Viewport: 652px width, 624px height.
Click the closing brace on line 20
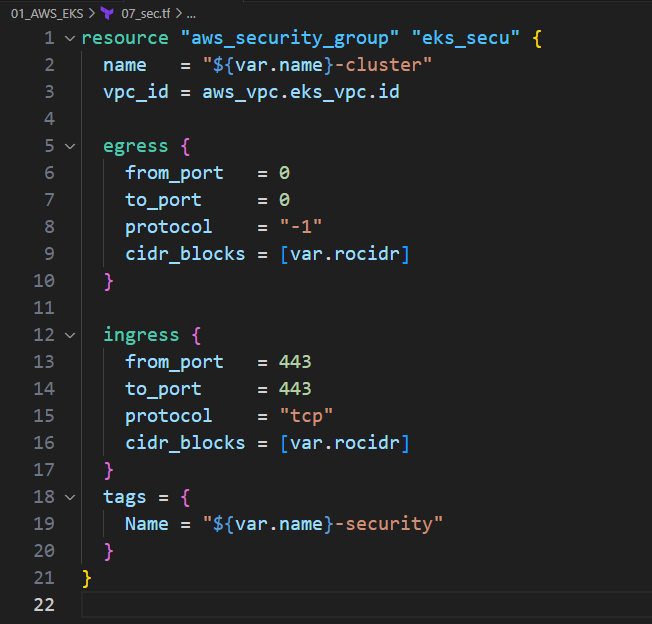click(108, 552)
